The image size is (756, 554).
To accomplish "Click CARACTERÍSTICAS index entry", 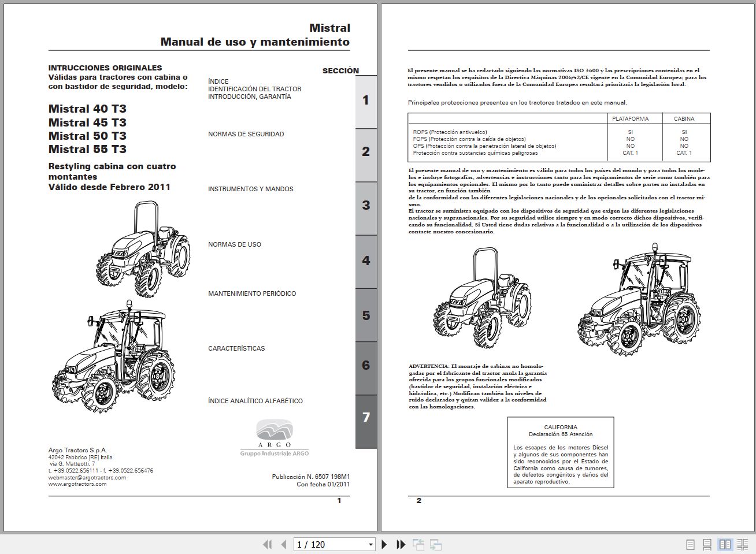I will tap(236, 348).
